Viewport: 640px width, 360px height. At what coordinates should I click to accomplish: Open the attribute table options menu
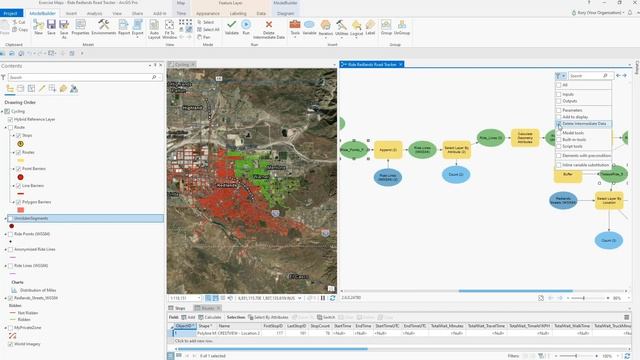(x=627, y=317)
